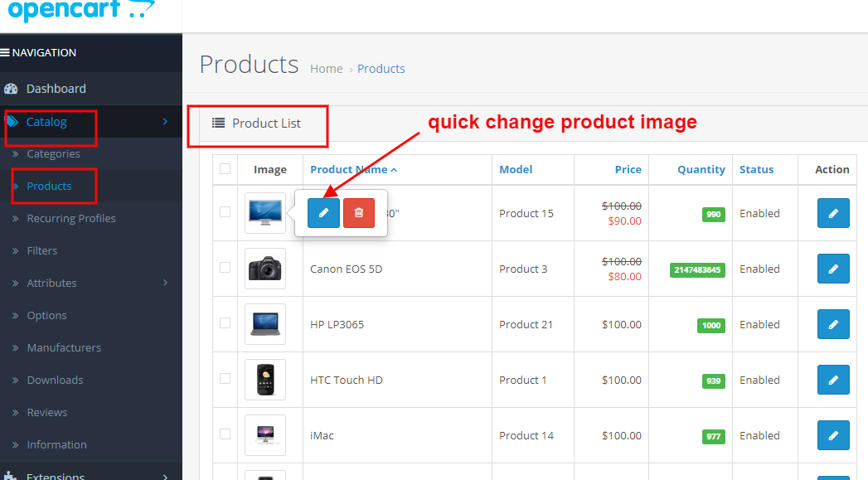
Task: Click the iMac product thumbnail
Action: (x=265, y=435)
